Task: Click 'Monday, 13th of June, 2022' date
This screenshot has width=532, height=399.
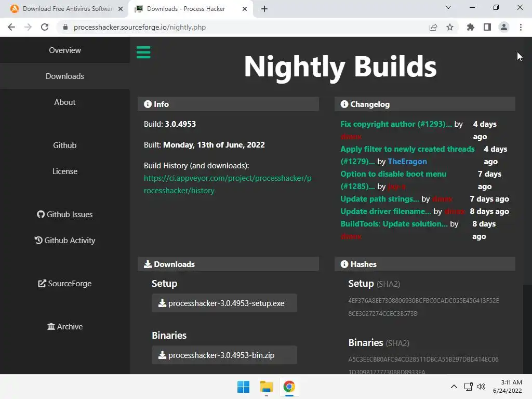Action: [x=214, y=145]
